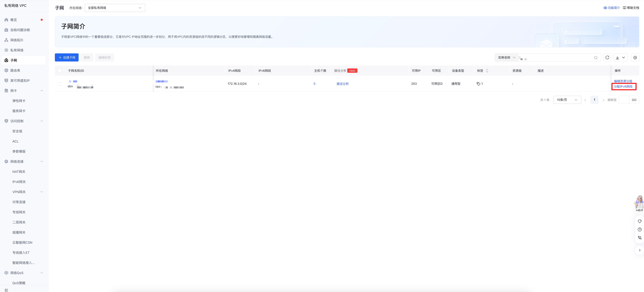
Task: Open the 10条/页 page size dropdown
Action: click(x=567, y=100)
